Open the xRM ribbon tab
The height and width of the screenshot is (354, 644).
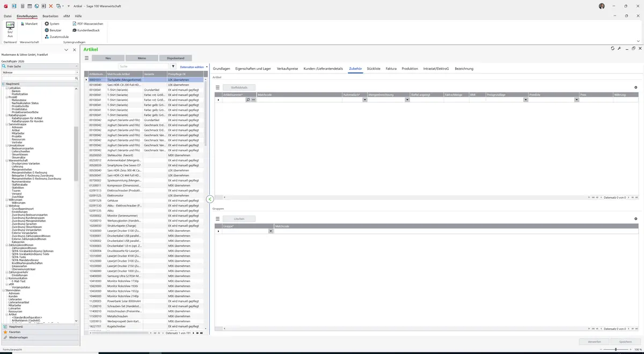pyautogui.click(x=67, y=16)
